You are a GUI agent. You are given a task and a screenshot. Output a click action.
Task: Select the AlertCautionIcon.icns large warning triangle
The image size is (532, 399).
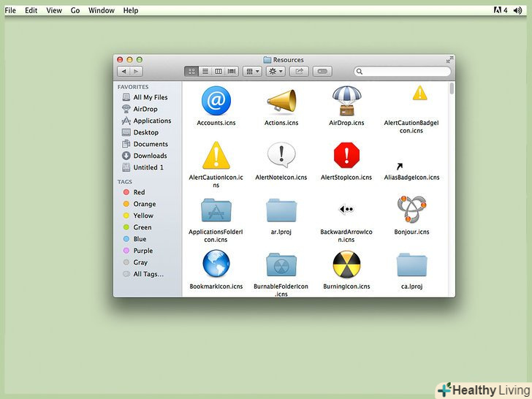pyautogui.click(x=216, y=156)
